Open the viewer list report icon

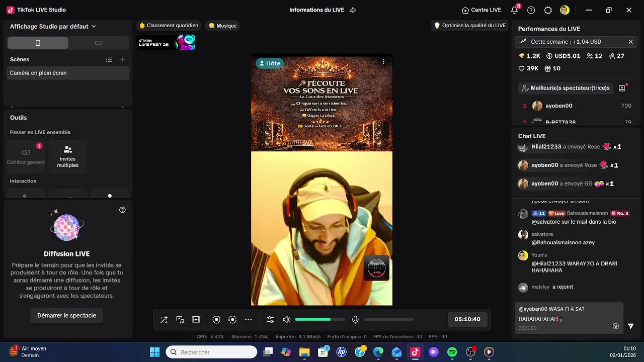tap(622, 88)
